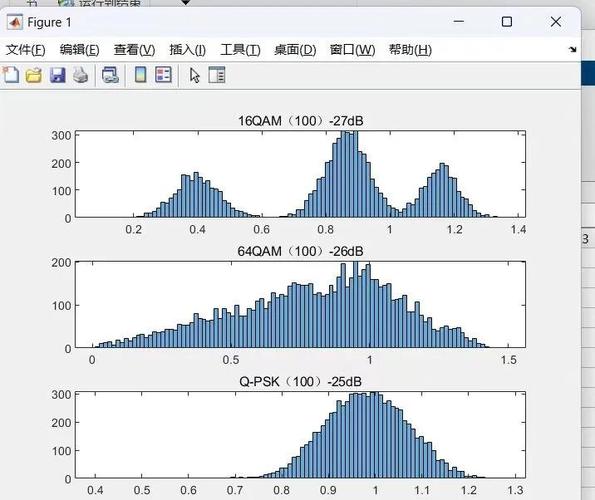
Task: Expand the 插入(I) menu
Action: point(187,50)
